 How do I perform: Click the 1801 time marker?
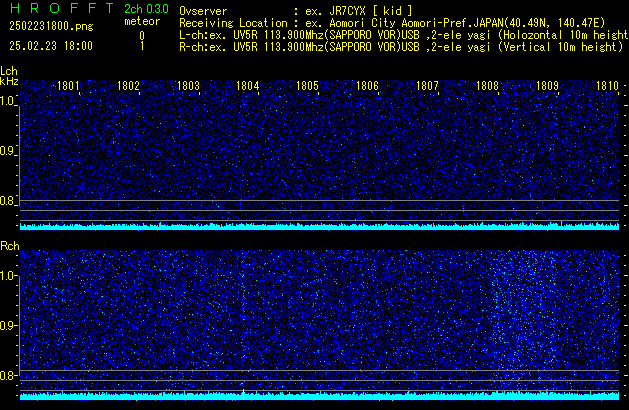[x=68, y=86]
